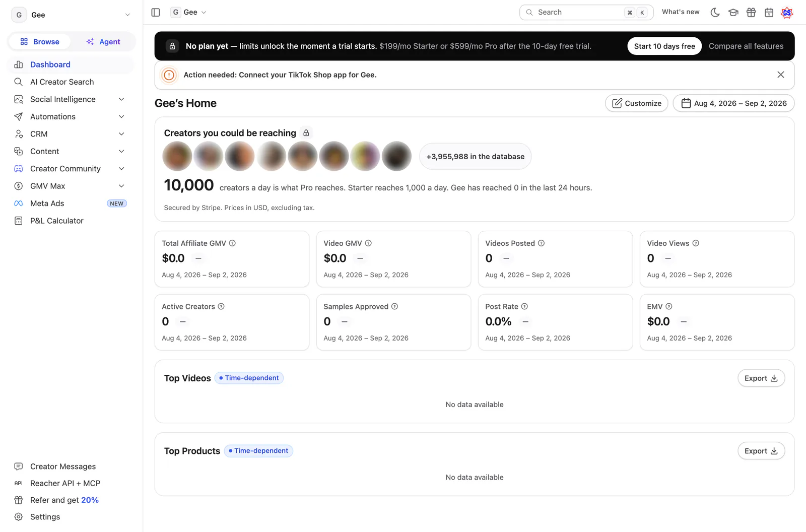
Task: Open the P&L Calculator
Action: [x=71, y=221]
